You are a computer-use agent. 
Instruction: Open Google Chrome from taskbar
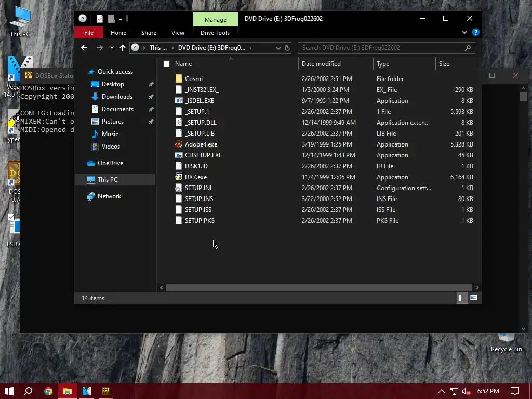click(48, 391)
